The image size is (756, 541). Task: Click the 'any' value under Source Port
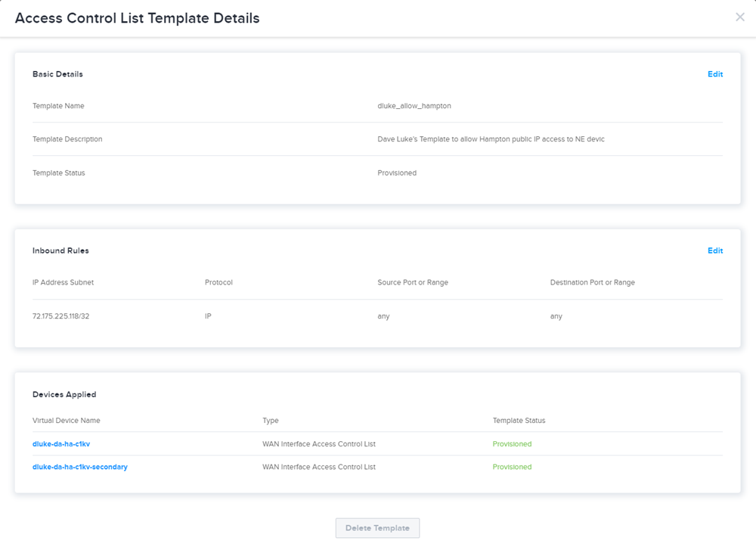tap(383, 316)
